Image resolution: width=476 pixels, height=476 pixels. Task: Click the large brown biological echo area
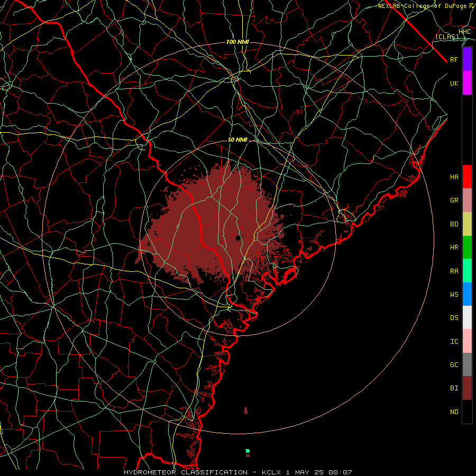pyautogui.click(x=213, y=225)
